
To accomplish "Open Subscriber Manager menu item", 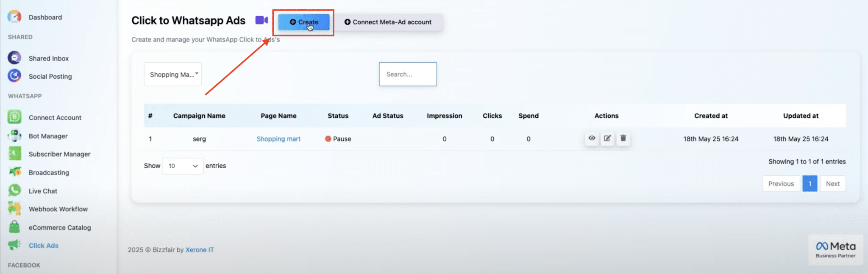I will [x=60, y=154].
